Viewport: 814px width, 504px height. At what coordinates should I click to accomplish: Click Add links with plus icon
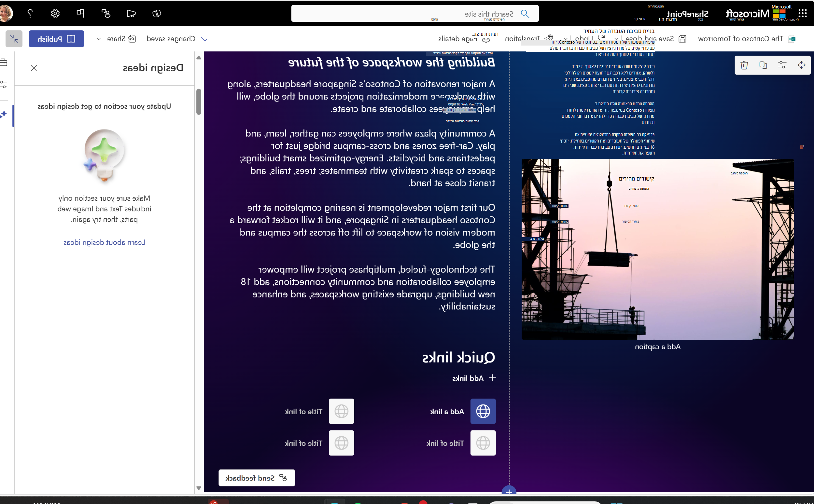tap(474, 378)
